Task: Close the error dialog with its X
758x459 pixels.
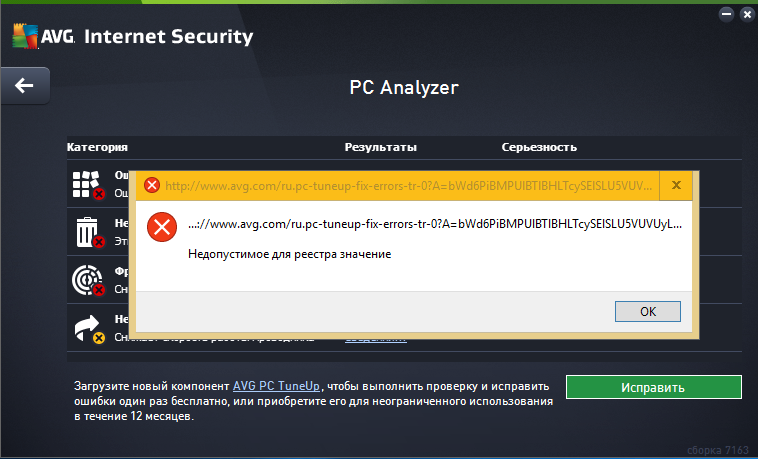Action: (x=676, y=185)
